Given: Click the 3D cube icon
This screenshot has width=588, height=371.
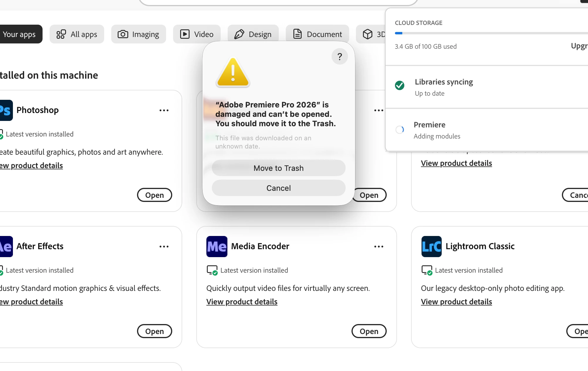Looking at the screenshot, I should click(x=368, y=34).
